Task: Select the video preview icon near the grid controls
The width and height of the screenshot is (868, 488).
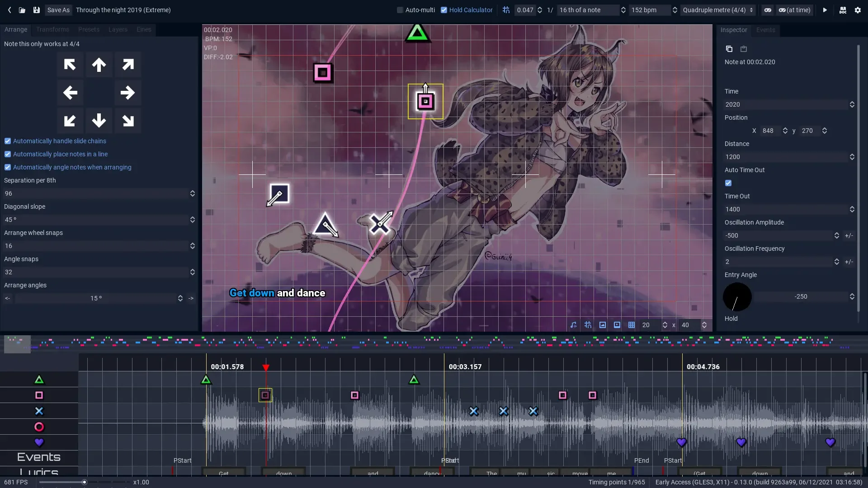Action: tap(617, 325)
